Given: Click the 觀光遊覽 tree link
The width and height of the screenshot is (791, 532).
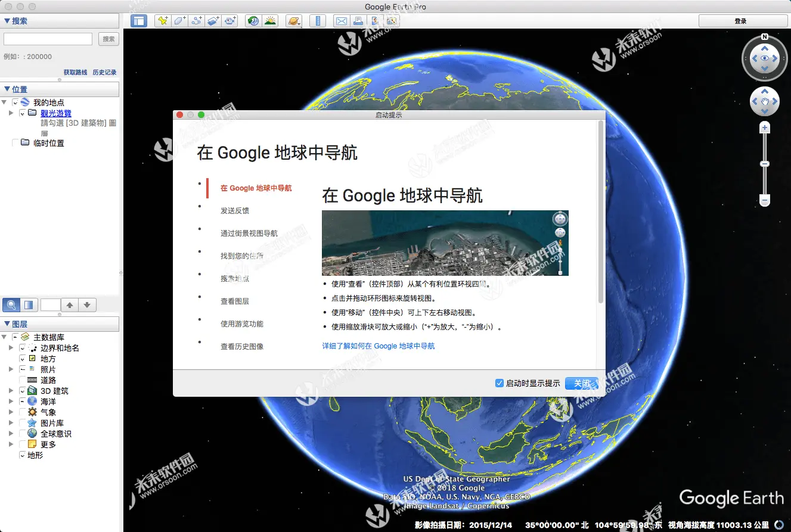Looking at the screenshot, I should coord(56,113).
